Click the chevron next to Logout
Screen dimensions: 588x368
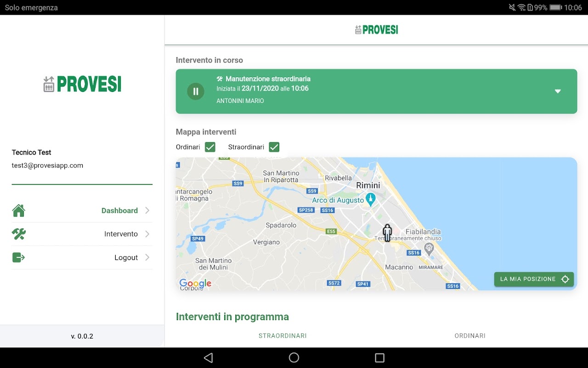click(x=147, y=258)
